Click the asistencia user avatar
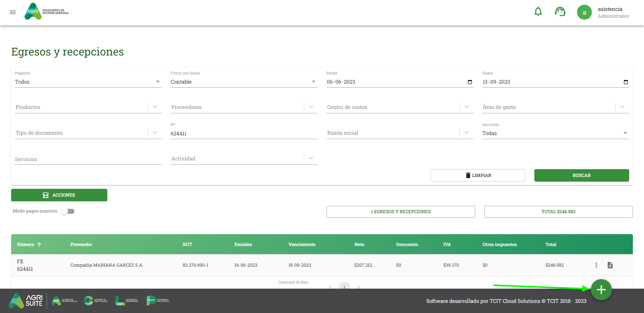This screenshot has height=313, width=644. [x=584, y=12]
